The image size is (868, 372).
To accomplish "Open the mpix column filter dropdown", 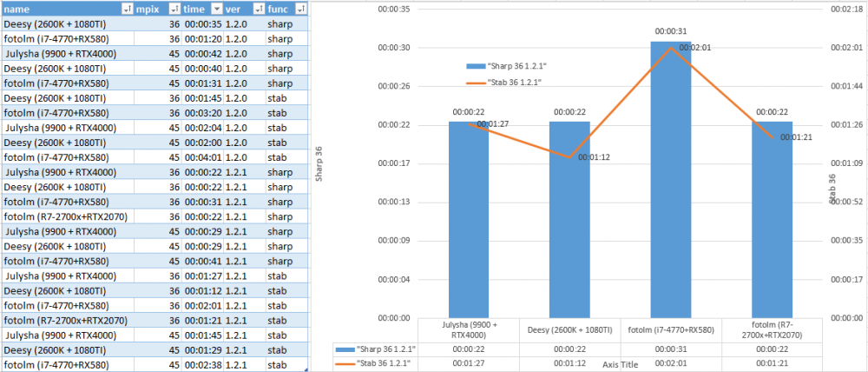I will click(x=174, y=9).
